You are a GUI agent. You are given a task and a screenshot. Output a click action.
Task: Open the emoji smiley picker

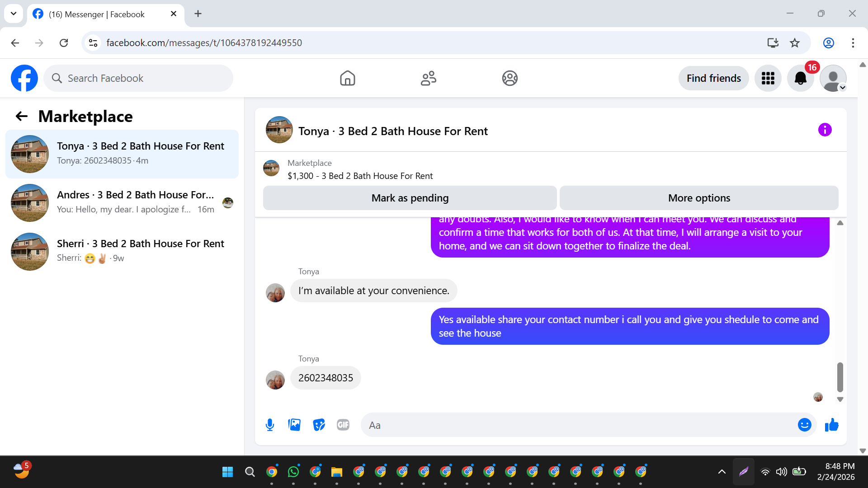click(x=804, y=425)
